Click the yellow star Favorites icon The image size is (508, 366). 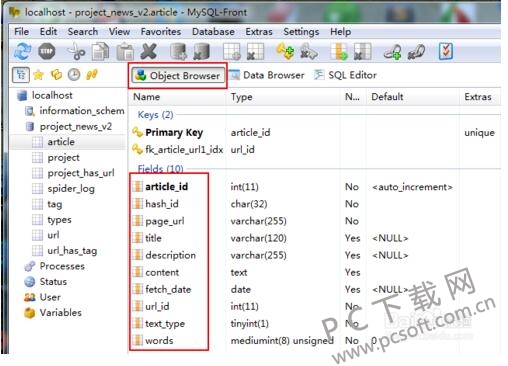39,75
